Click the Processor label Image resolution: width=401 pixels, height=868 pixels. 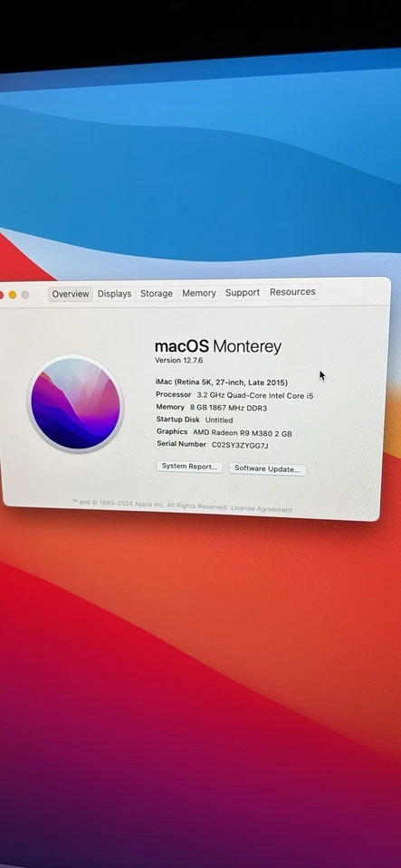174,395
